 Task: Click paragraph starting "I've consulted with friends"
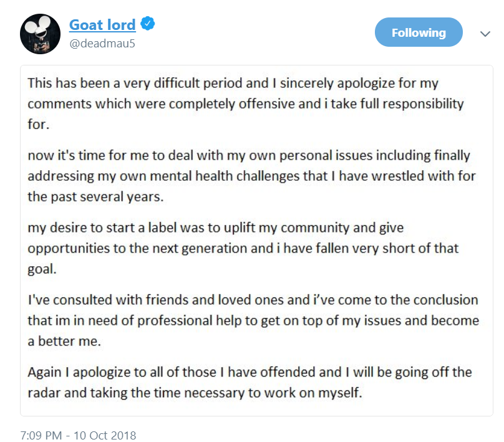click(x=253, y=320)
